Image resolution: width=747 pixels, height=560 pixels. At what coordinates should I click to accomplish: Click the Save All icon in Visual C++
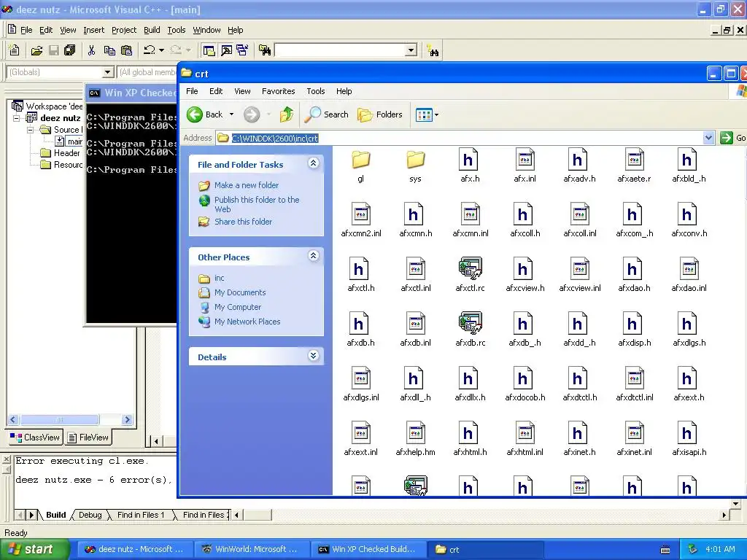click(70, 50)
